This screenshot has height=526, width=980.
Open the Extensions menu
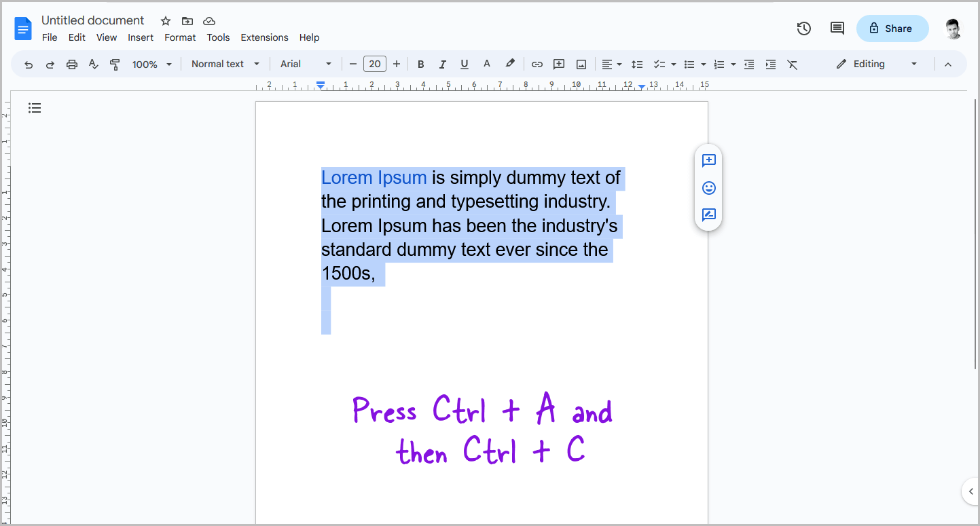pos(264,37)
